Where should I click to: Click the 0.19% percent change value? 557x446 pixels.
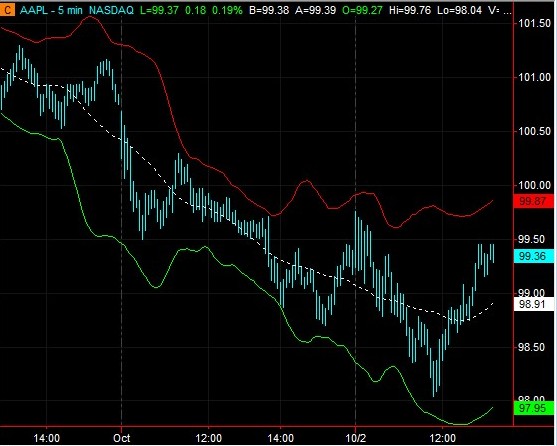click(227, 10)
